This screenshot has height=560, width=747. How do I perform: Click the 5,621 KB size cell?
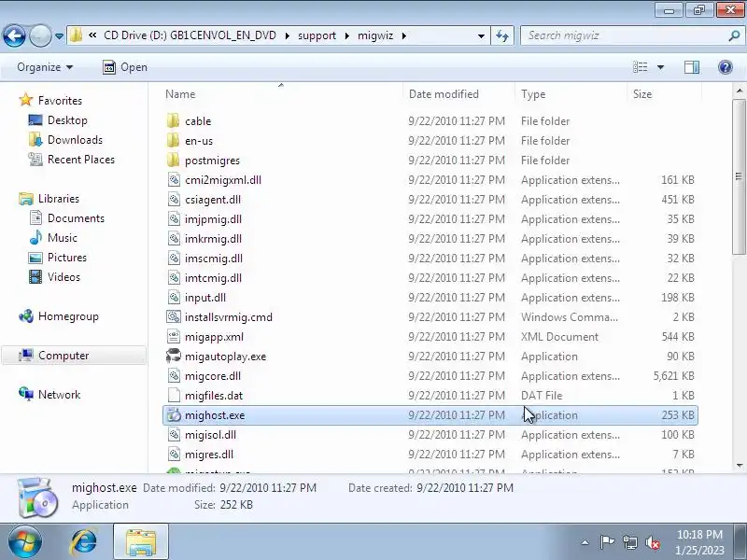pos(673,376)
